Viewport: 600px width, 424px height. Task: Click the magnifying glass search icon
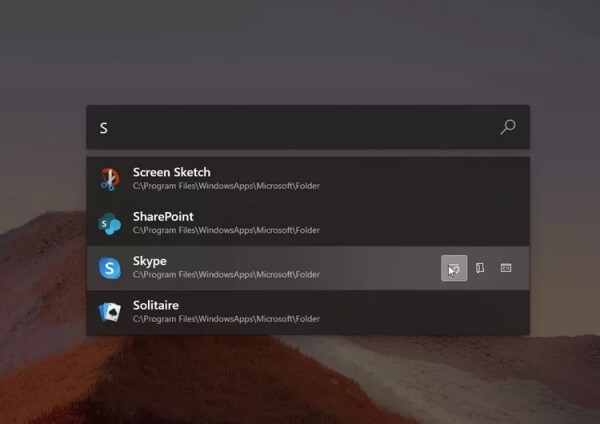[508, 127]
